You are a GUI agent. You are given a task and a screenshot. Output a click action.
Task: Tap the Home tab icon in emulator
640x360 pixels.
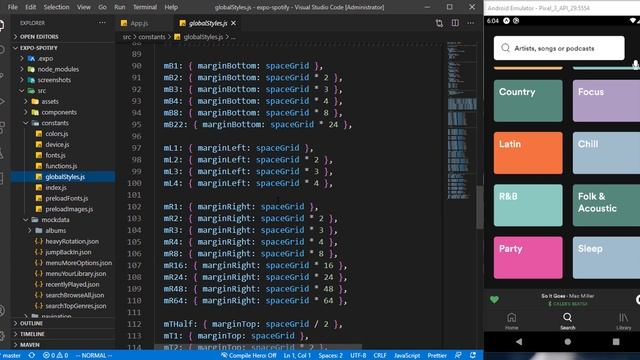point(511,321)
